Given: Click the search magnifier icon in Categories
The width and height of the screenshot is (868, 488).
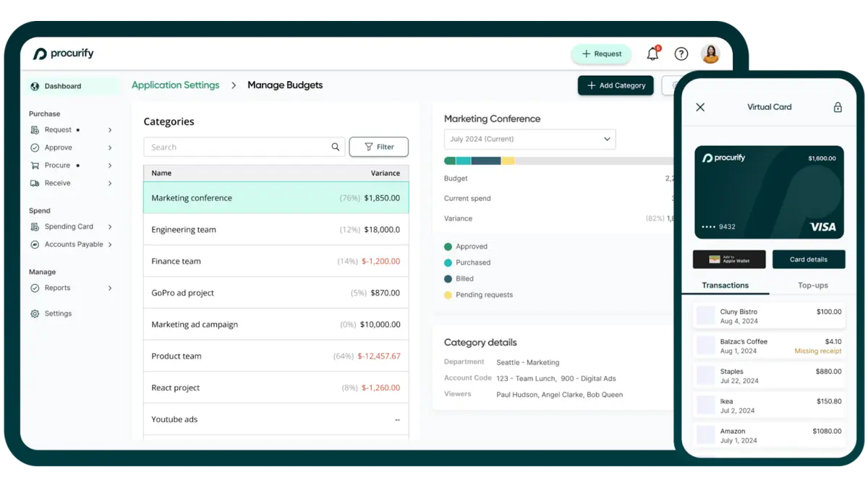Looking at the screenshot, I should pos(336,147).
